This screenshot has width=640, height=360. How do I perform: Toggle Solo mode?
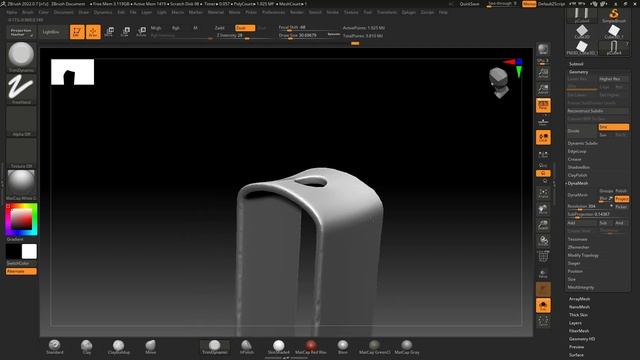pyautogui.click(x=543, y=305)
